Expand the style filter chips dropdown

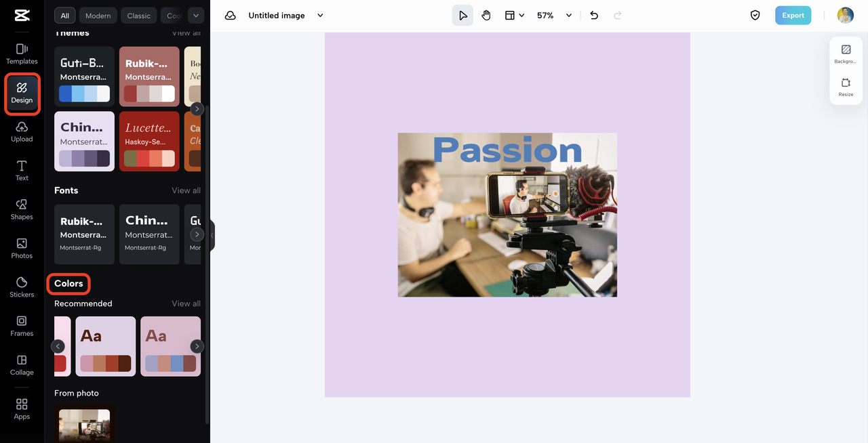(195, 16)
